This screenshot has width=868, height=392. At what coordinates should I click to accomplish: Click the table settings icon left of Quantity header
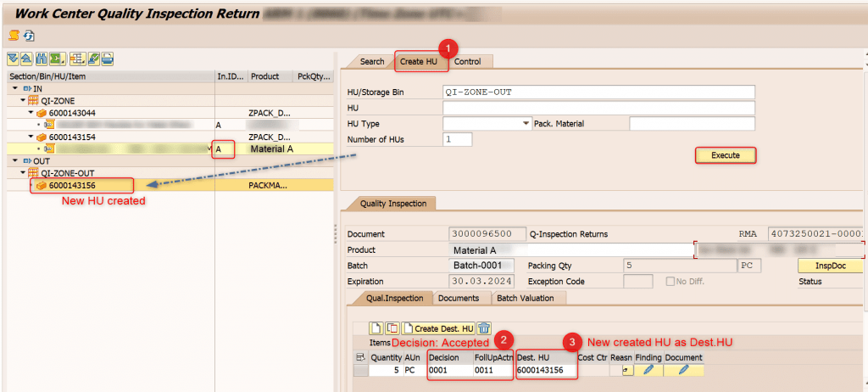(361, 357)
